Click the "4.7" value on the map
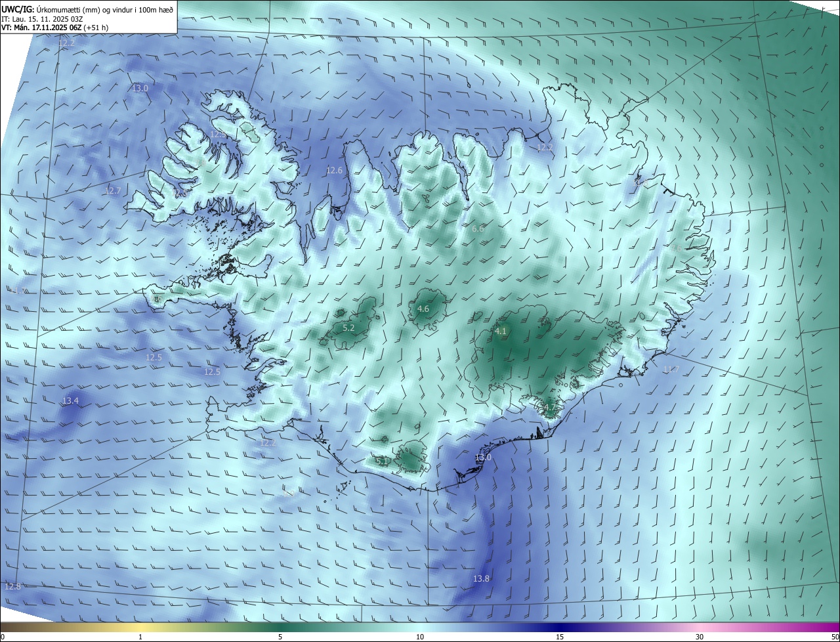Screen dimensions: 840x642 pyautogui.click(x=550, y=407)
